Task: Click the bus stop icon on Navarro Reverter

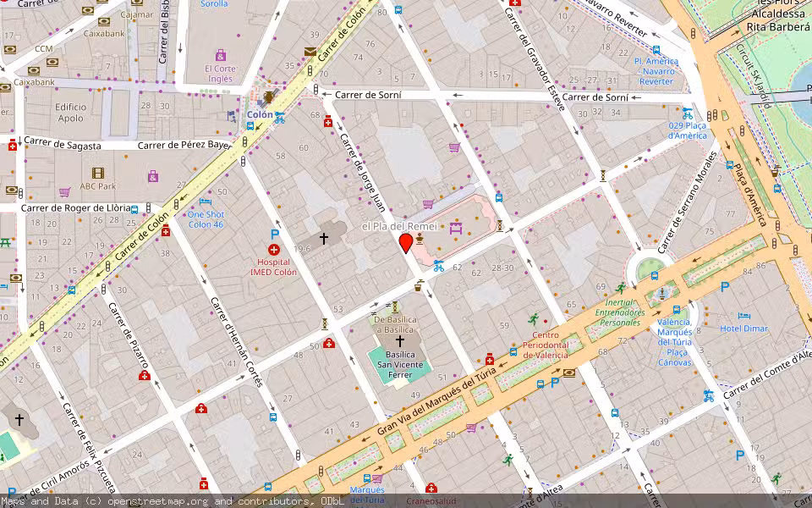Action: [656, 48]
